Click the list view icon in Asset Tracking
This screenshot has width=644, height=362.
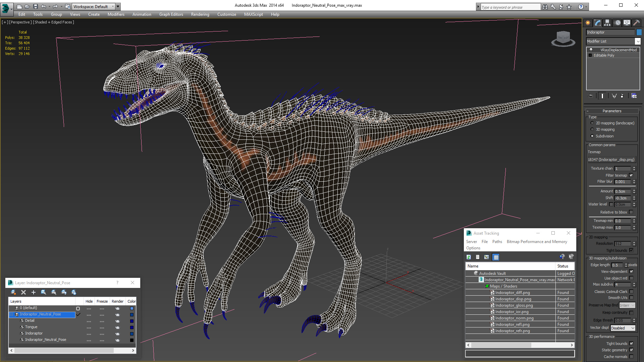478,257
